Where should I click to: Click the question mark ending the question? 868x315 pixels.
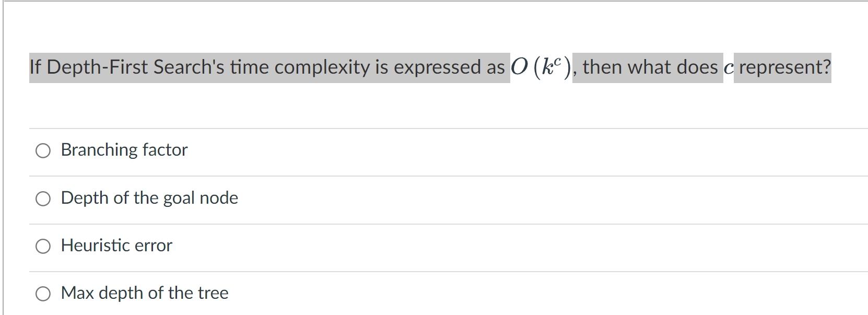pyautogui.click(x=828, y=67)
